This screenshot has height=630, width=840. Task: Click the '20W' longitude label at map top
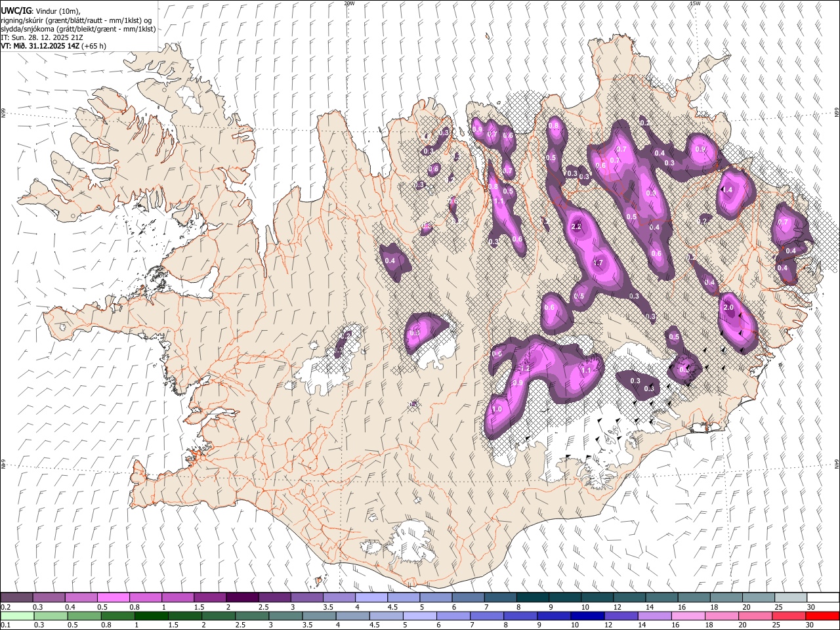pos(349,3)
